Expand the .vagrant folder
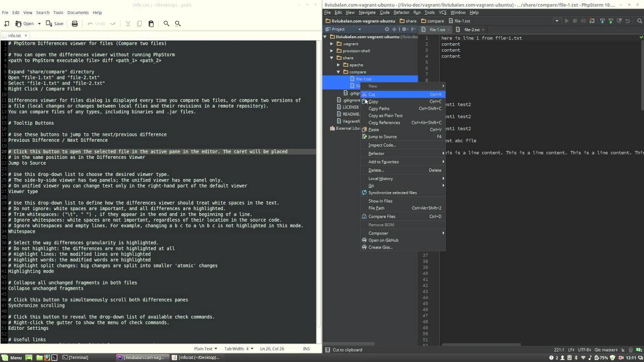This screenshot has height=362, width=644. [332, 44]
